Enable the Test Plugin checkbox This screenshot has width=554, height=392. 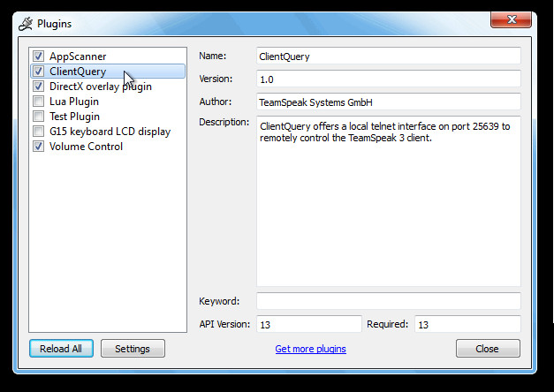coord(38,116)
